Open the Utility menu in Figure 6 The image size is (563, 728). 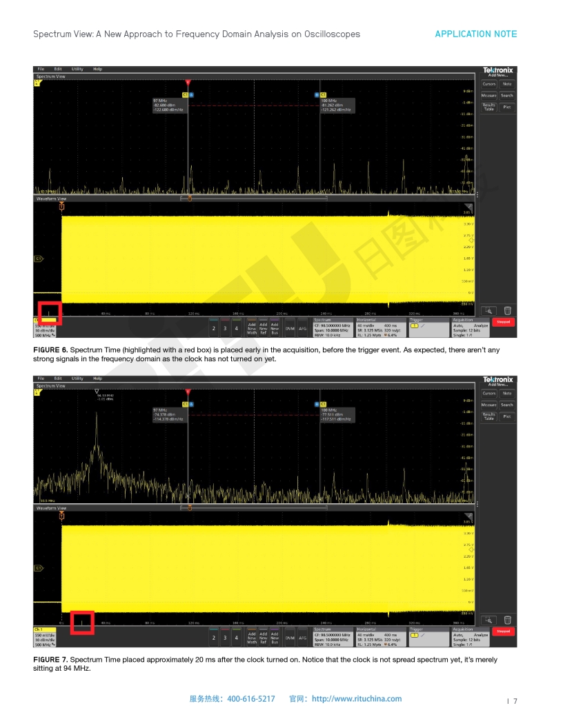pos(77,69)
